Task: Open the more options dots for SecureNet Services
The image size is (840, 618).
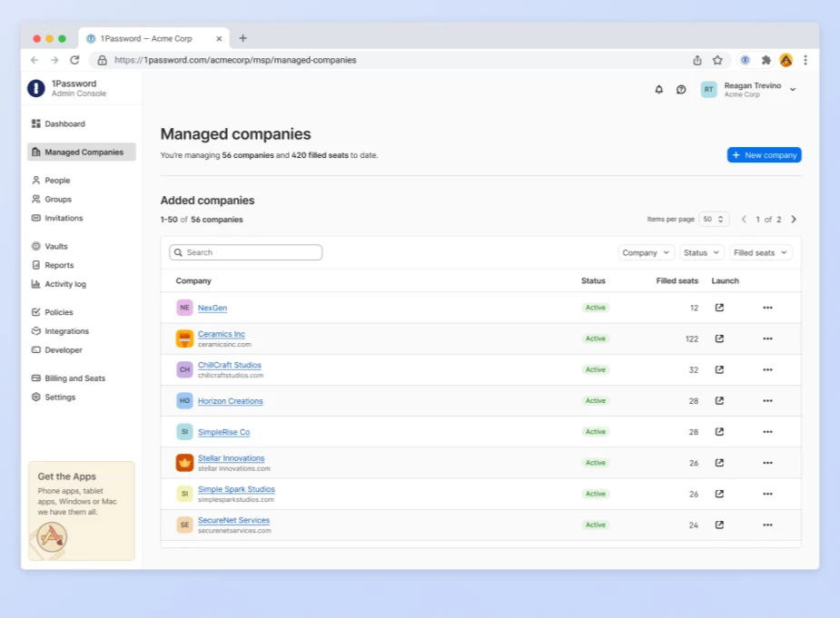Action: (x=767, y=525)
